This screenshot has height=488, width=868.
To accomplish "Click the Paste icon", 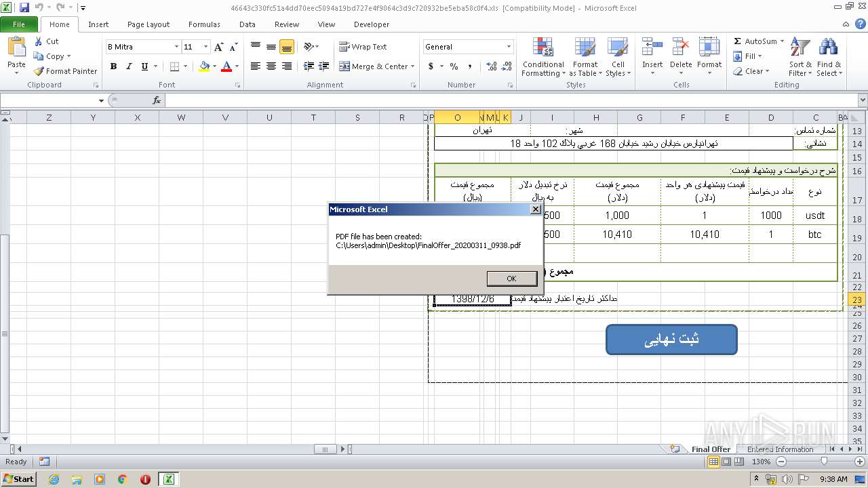I will [x=16, y=48].
